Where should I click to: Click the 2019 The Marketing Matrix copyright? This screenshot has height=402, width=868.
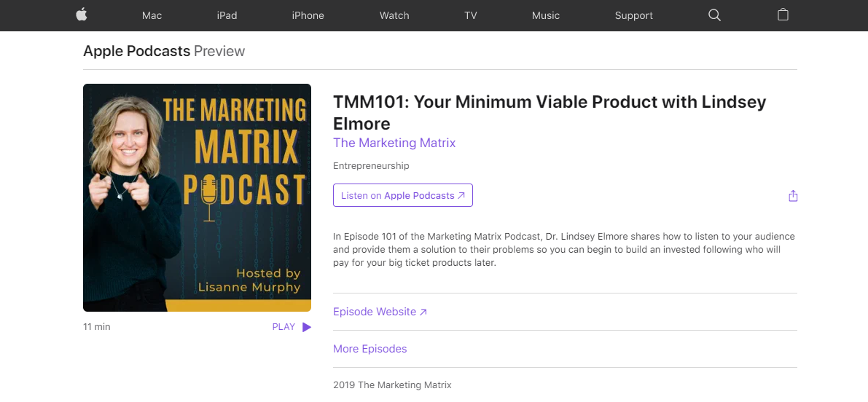pyautogui.click(x=393, y=385)
